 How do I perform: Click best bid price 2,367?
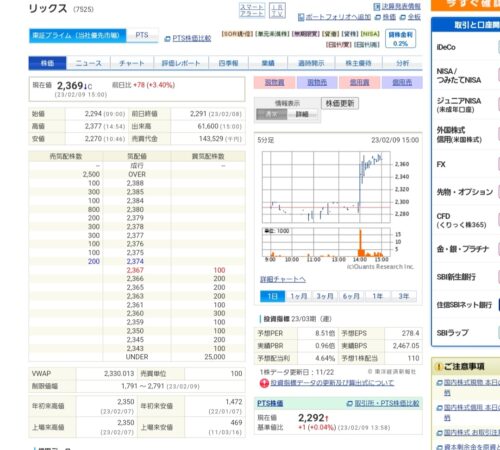(135, 270)
